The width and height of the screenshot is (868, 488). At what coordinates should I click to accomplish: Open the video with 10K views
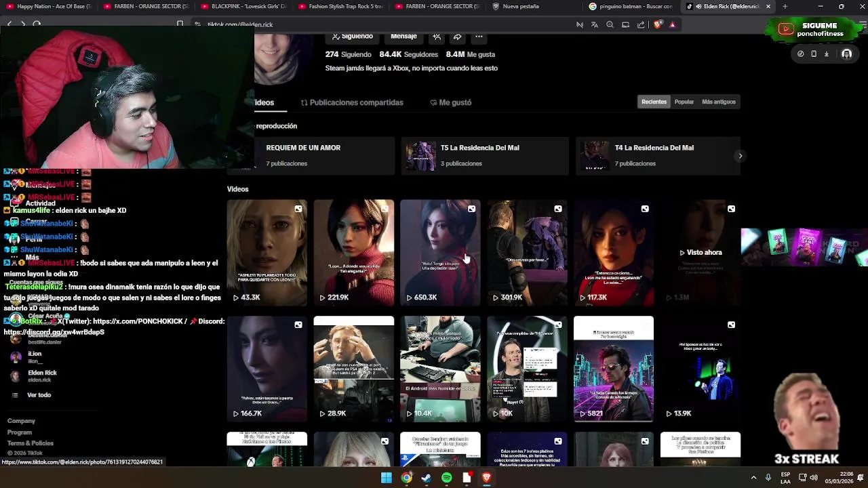coord(527,369)
